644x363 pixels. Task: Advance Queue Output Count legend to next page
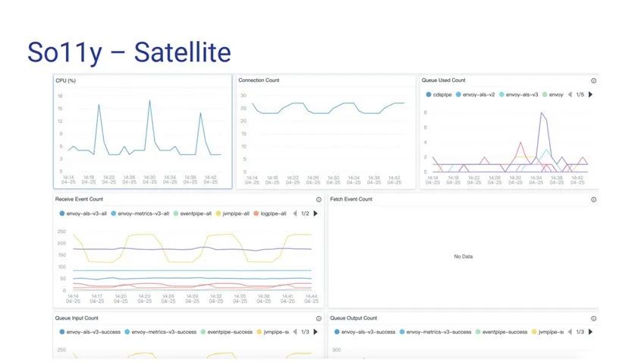pyautogui.click(x=591, y=332)
